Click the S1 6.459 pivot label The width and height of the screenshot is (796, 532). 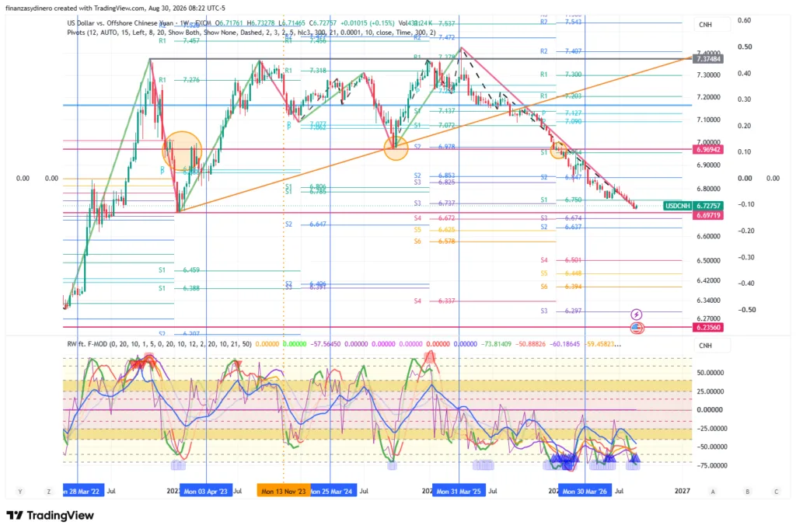(x=180, y=270)
